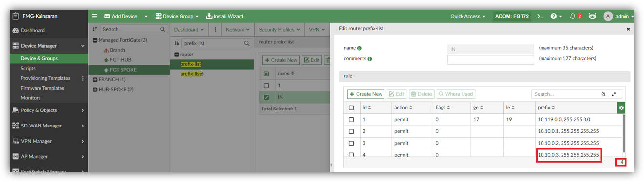This screenshot has width=644, height=182.
Task: Open the Network tab menu
Action: coord(238,29)
